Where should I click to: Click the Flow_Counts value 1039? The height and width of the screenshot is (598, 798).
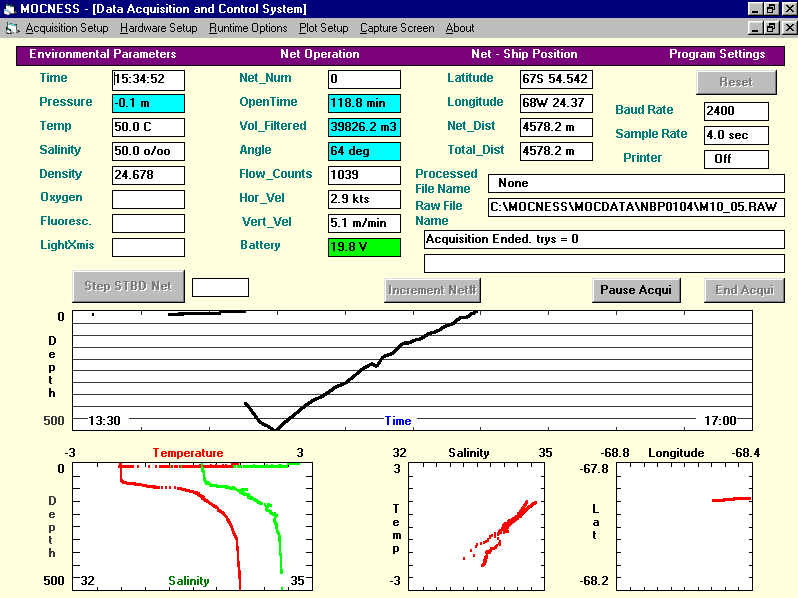click(x=364, y=175)
